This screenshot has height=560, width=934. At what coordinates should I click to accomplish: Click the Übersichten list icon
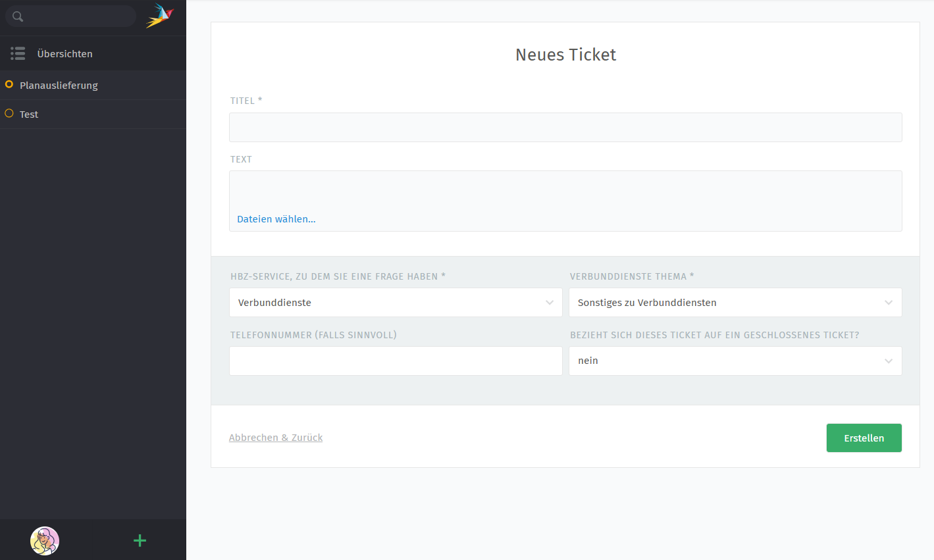tap(18, 53)
